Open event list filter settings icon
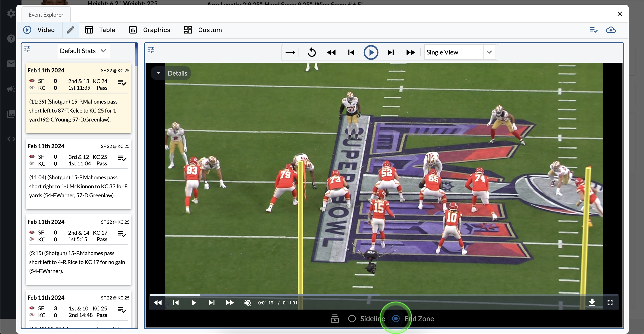Image resolution: width=644 pixels, height=334 pixels. tap(27, 49)
